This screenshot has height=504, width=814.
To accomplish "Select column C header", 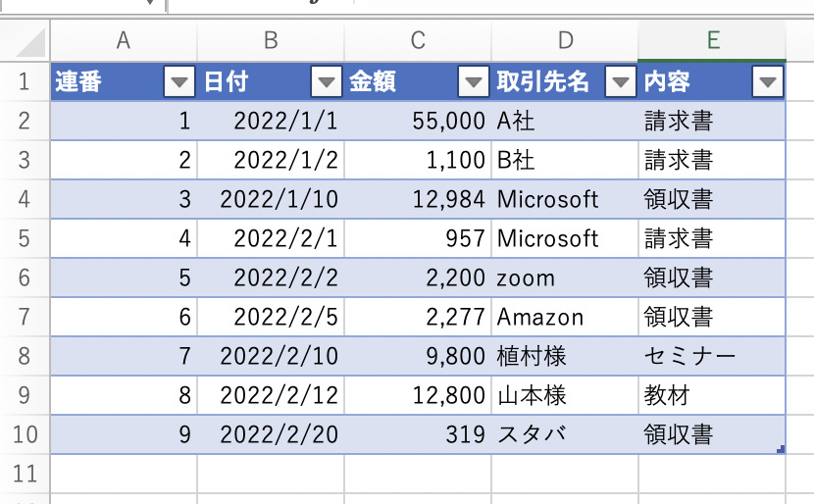I will click(x=418, y=40).
